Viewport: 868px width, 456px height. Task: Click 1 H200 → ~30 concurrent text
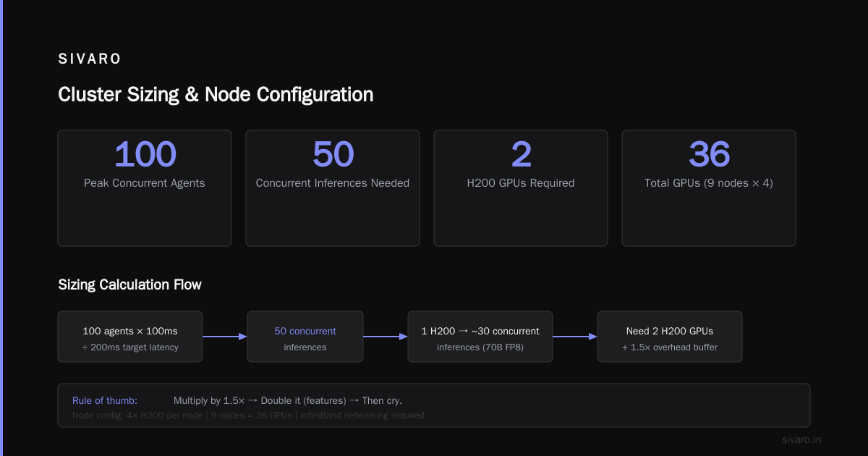[480, 331]
